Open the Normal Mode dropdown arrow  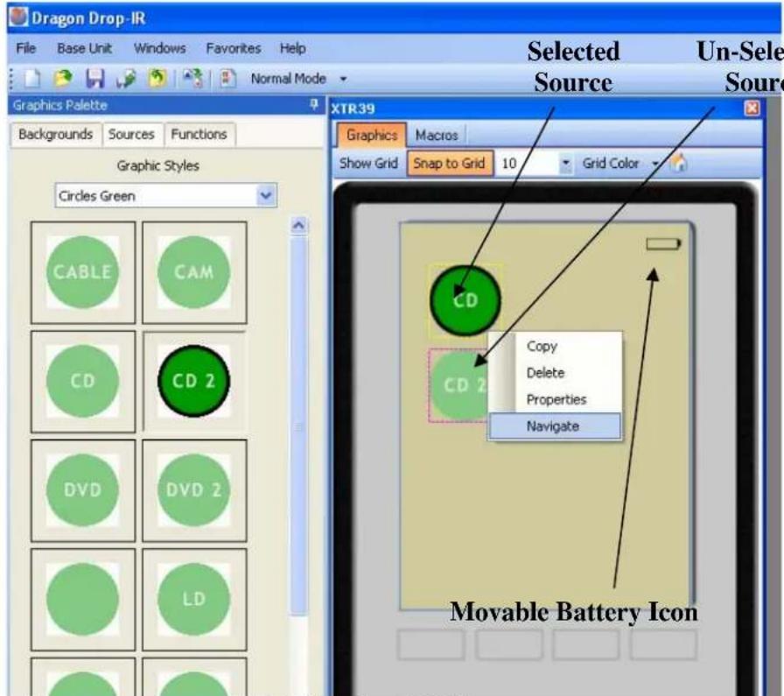pyautogui.click(x=343, y=79)
